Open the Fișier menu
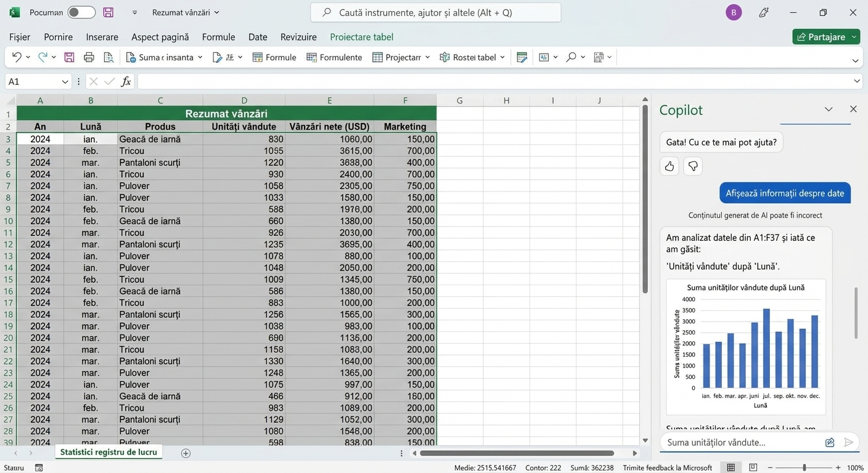The height and width of the screenshot is (473, 868). [20, 37]
